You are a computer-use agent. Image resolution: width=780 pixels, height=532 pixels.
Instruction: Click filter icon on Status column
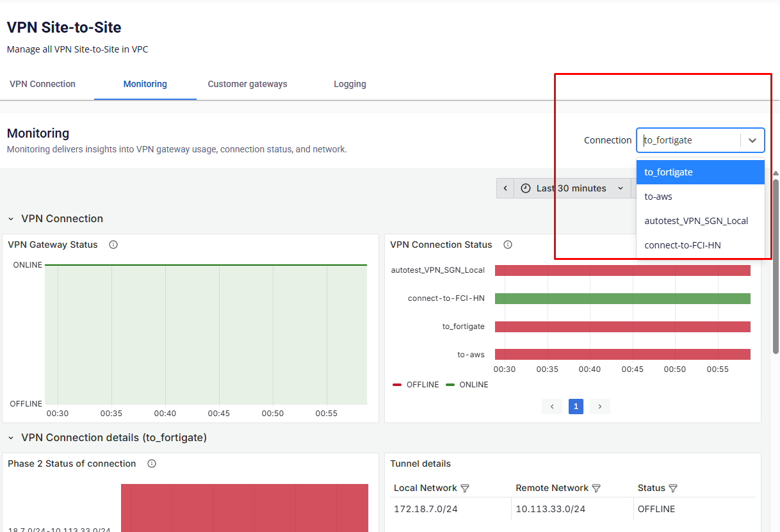pyautogui.click(x=673, y=488)
